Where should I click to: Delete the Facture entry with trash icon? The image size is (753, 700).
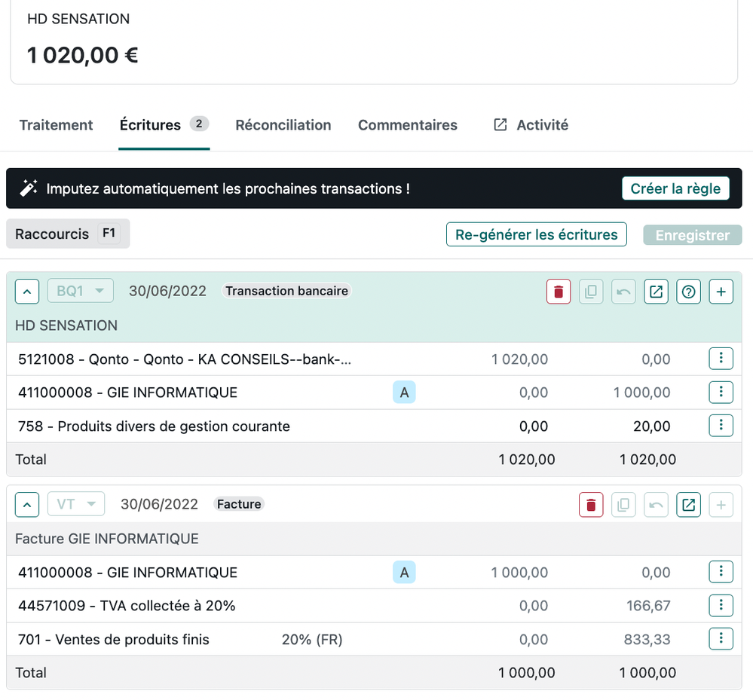591,505
